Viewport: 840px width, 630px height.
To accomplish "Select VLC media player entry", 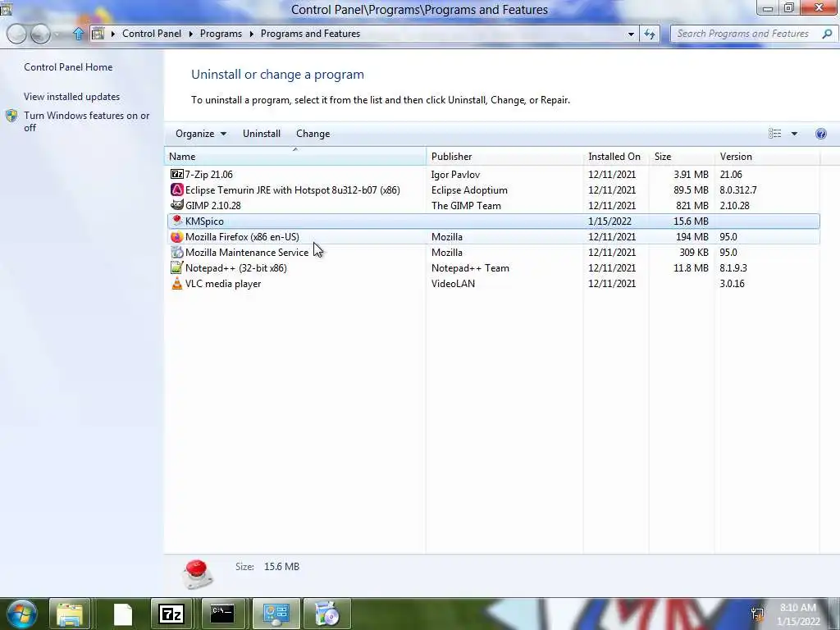I will click(223, 283).
